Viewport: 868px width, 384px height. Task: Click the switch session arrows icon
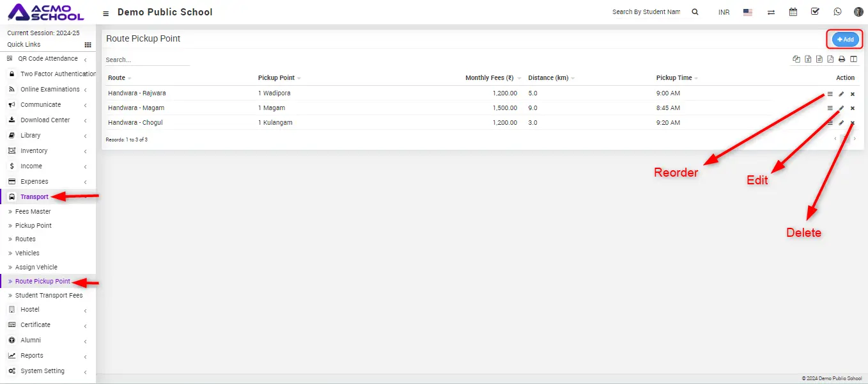click(x=771, y=12)
